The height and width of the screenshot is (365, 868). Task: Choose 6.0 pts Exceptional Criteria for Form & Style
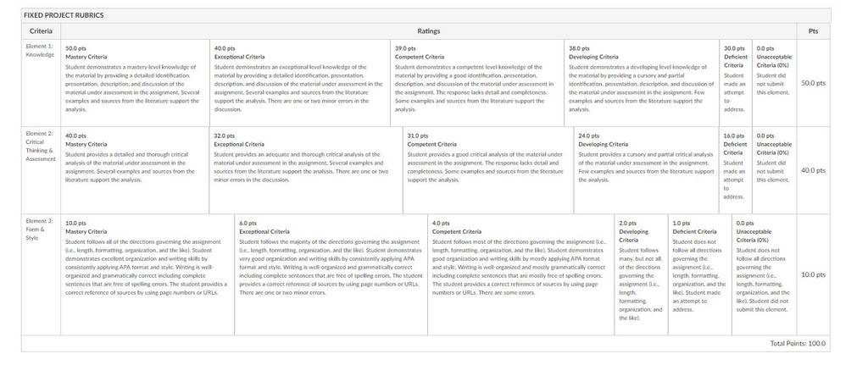(x=331, y=275)
